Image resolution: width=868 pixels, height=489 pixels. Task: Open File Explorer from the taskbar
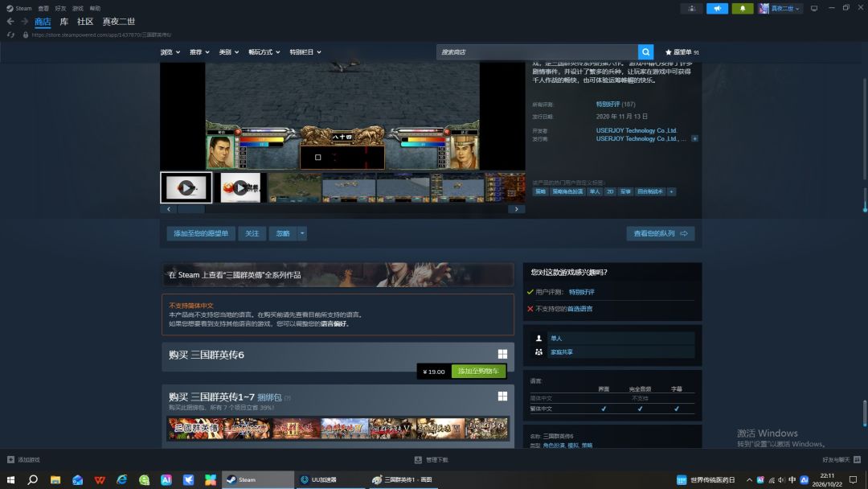(55, 479)
